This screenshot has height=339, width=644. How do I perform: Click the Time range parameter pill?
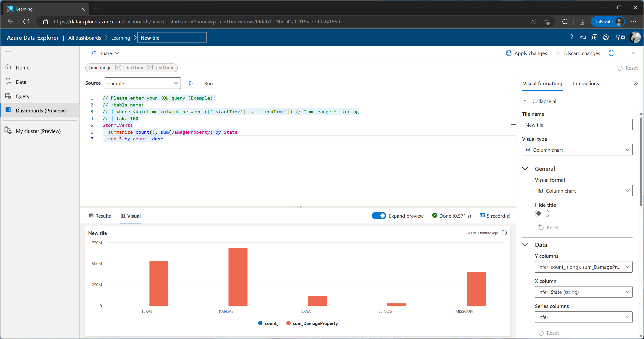131,68
